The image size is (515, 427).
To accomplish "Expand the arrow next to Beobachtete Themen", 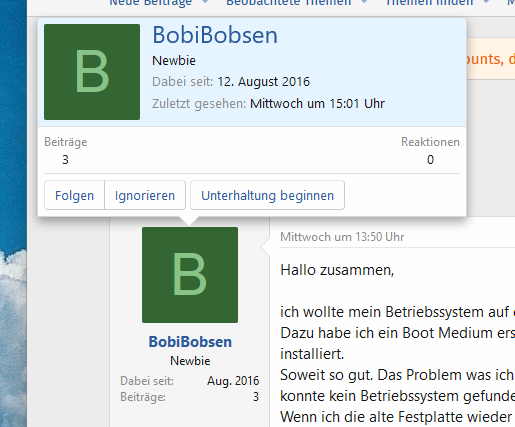I will [x=364, y=2].
